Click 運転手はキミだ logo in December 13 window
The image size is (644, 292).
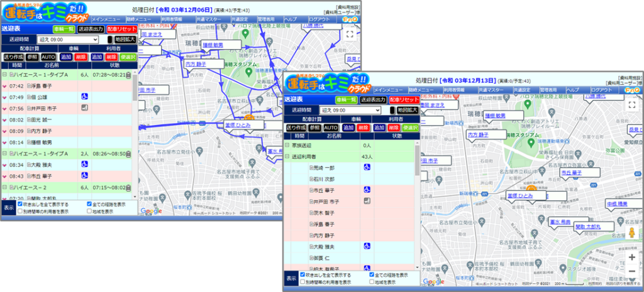(x=328, y=84)
